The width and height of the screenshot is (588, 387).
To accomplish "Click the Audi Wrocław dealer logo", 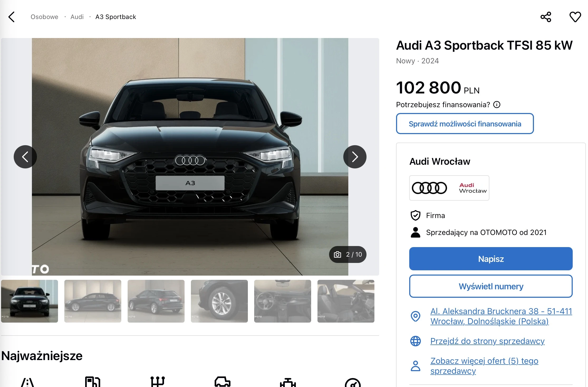I will [449, 188].
